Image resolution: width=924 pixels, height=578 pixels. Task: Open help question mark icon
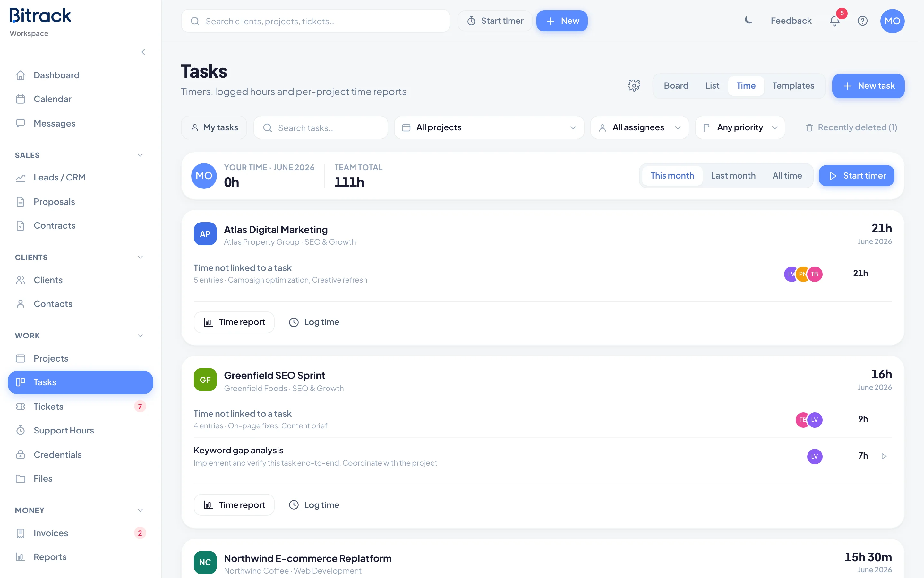862,21
